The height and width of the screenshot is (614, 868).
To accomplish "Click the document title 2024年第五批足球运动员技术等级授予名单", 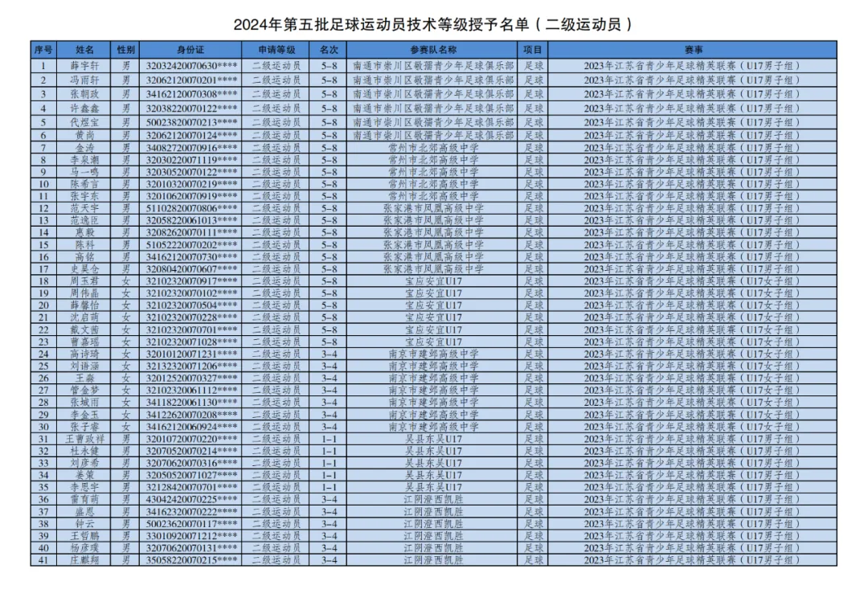I will [433, 24].
